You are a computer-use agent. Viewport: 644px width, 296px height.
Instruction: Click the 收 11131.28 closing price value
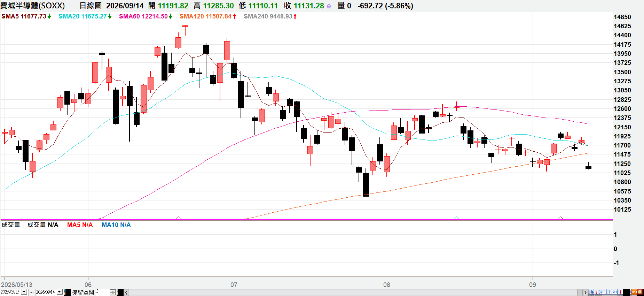[x=304, y=6]
